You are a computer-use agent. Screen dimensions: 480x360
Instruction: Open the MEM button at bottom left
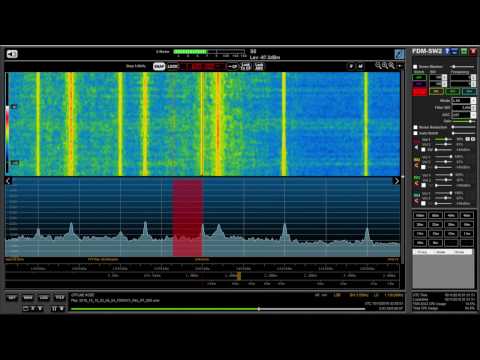(x=28, y=298)
